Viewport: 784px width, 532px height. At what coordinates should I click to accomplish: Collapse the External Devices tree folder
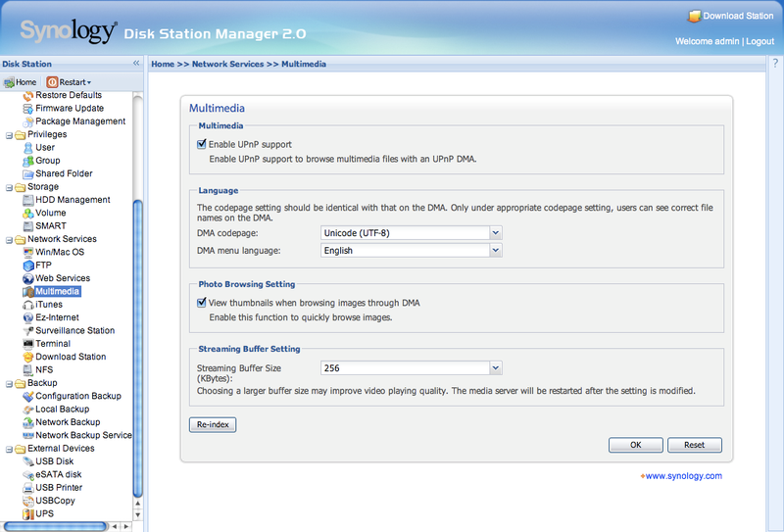[9, 450]
